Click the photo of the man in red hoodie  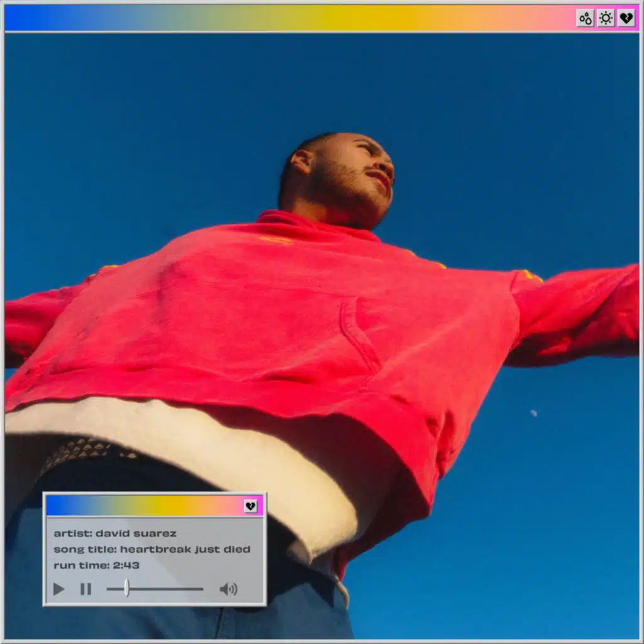point(322,336)
